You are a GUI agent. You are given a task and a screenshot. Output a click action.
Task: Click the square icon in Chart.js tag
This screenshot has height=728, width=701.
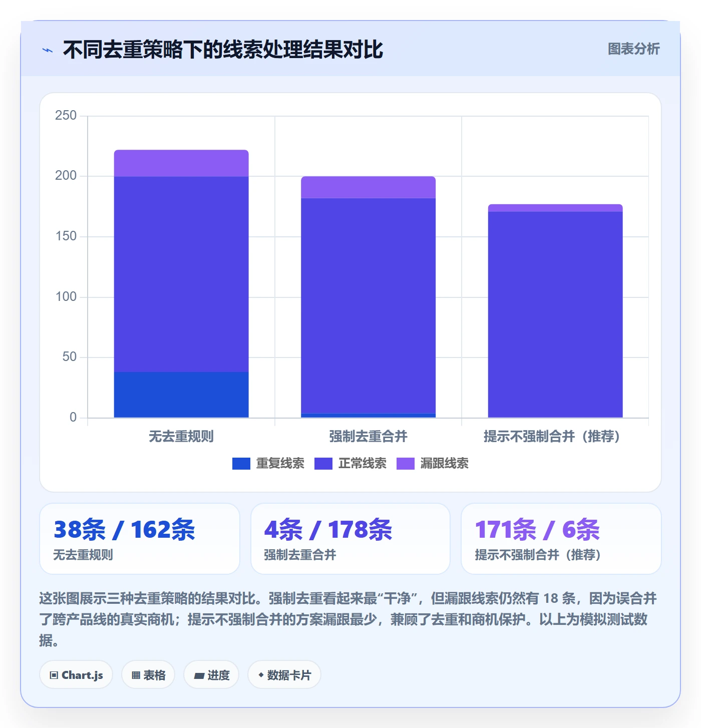tap(54, 675)
